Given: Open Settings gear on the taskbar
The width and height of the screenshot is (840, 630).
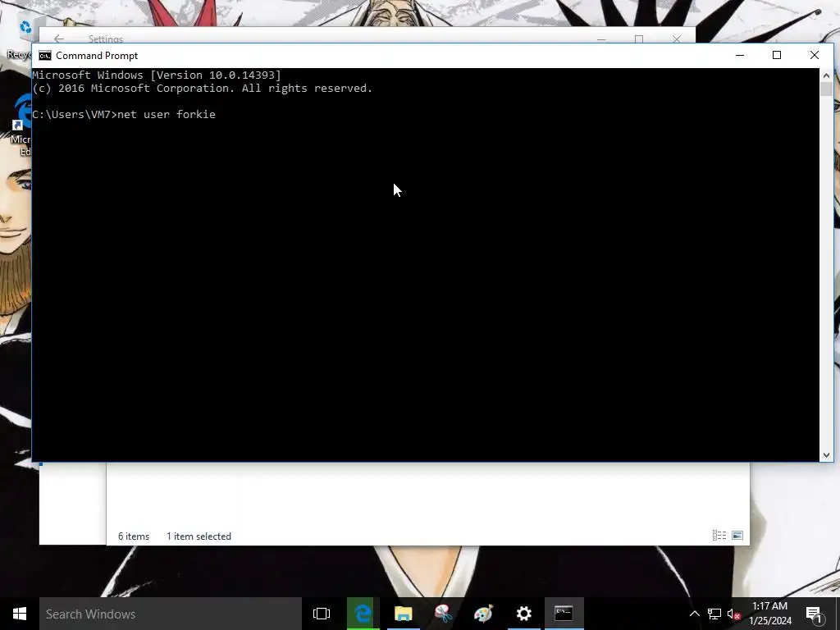Looking at the screenshot, I should (523, 614).
